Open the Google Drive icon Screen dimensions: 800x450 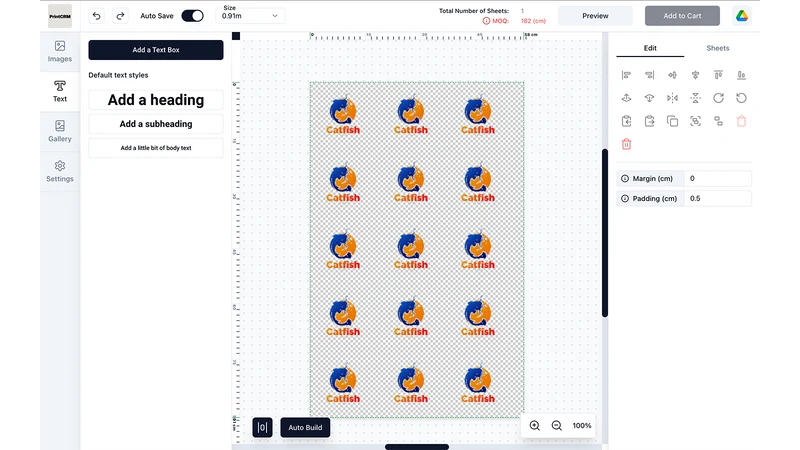coord(742,16)
